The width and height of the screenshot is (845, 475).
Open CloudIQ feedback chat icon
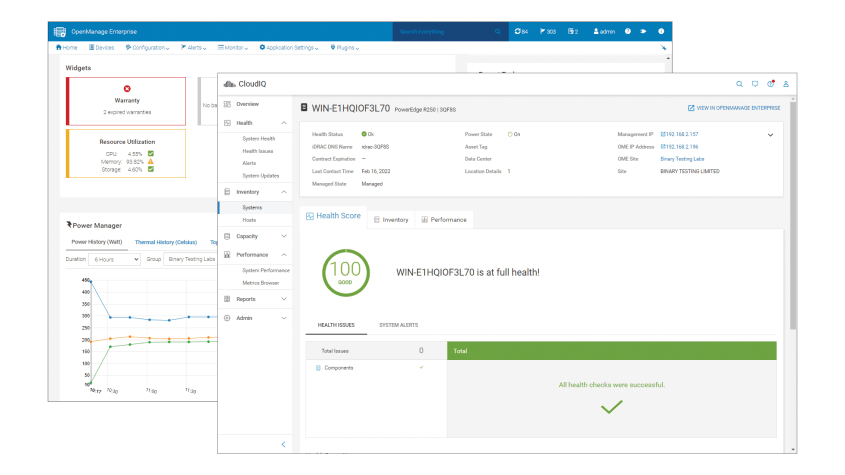tap(755, 84)
